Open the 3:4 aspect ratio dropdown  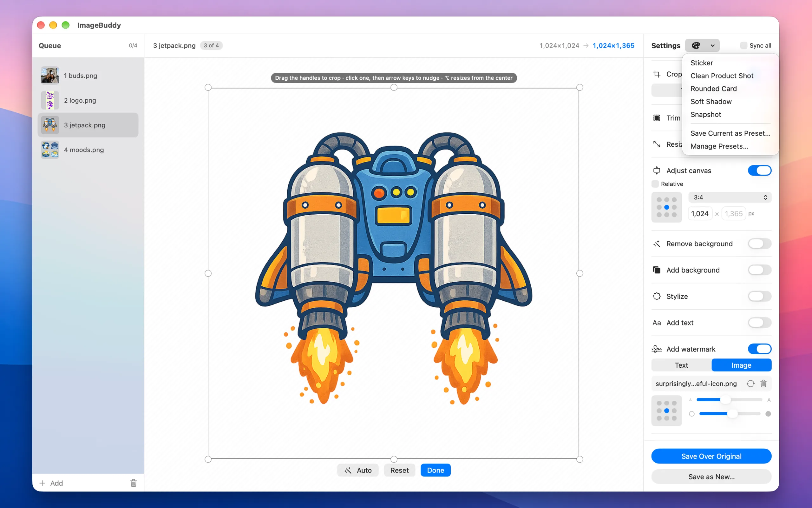(x=730, y=197)
